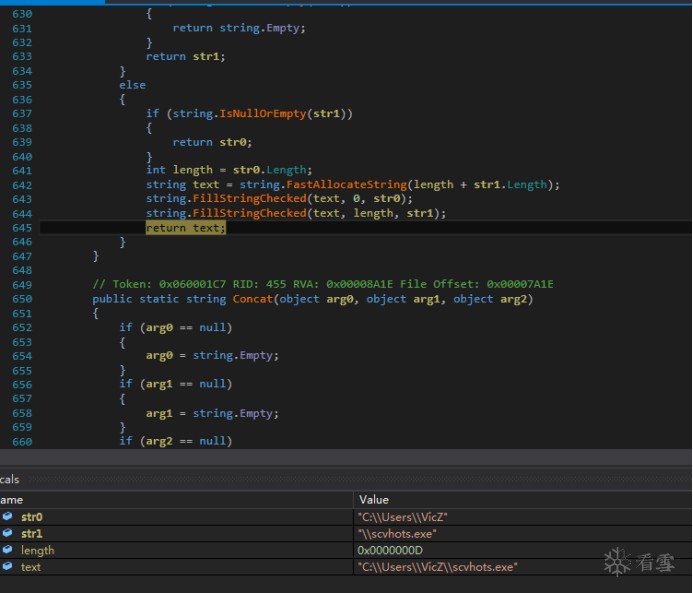Click 'arg1 = string.Empty;' on line 658

point(213,414)
